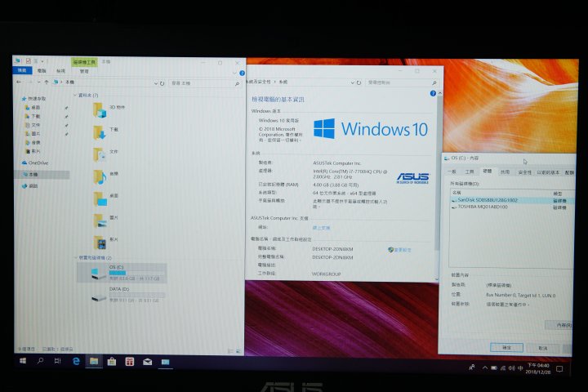Open the 電腦 ribbon tab
Screen dimensions: 588x392
click(42, 70)
